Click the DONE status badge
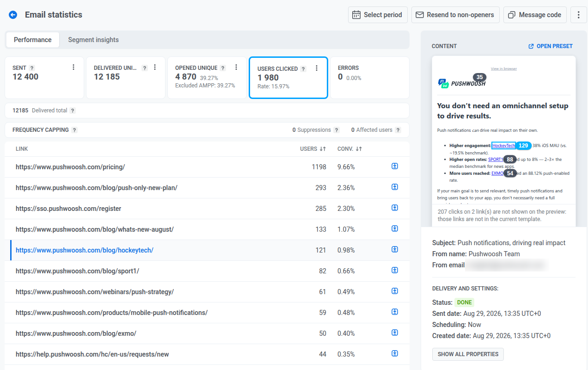 [x=465, y=302]
